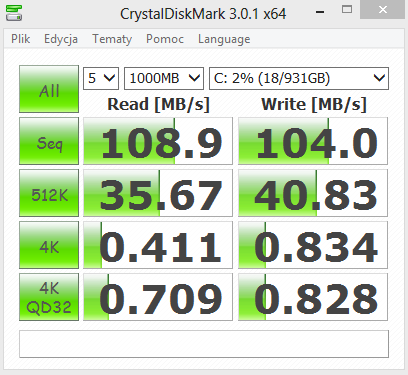Open the Language menu
The image size is (408, 375).
tap(224, 39)
